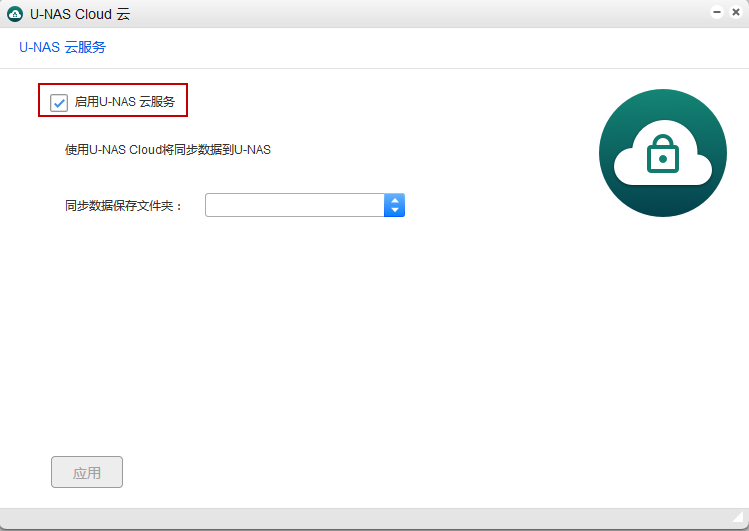Select the U-NAS 云服务 tab

62,47
